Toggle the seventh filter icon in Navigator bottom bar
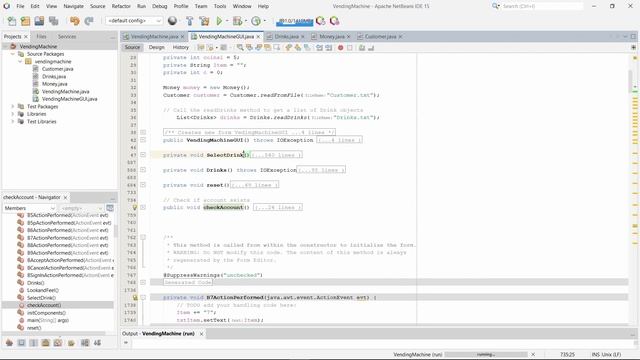This screenshot has height=360, width=640. (85, 343)
